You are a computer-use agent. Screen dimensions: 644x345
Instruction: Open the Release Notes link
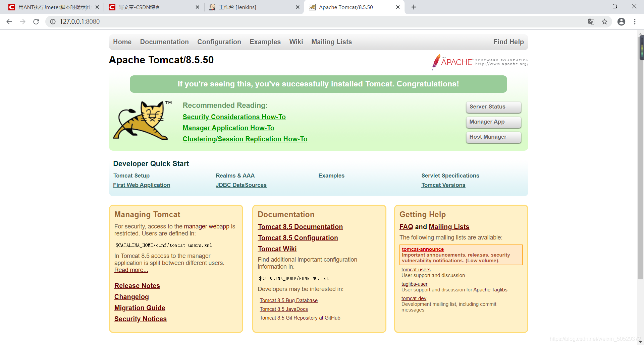[x=137, y=286]
